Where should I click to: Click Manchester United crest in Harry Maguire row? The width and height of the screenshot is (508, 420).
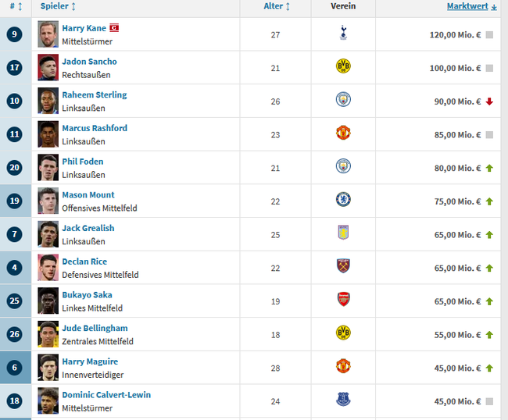(x=343, y=366)
